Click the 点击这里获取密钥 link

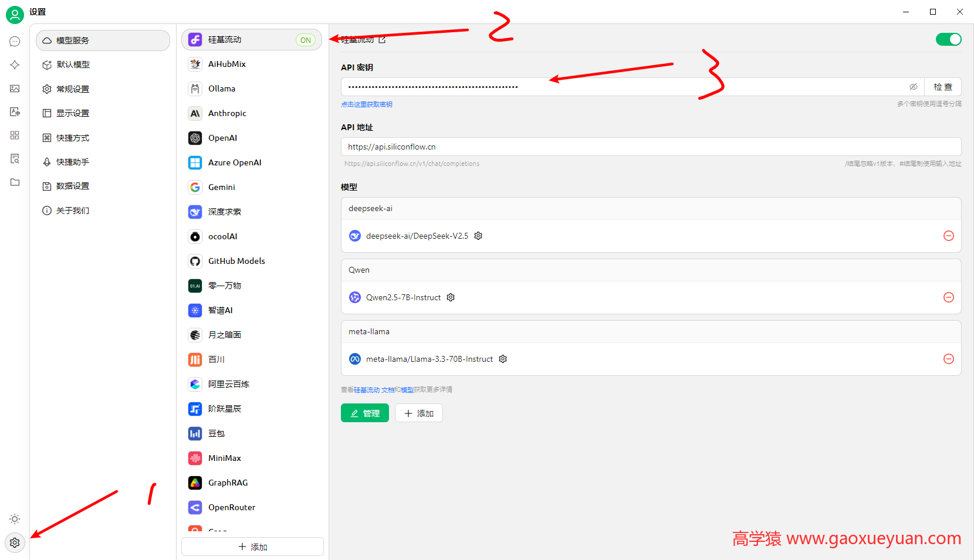(x=366, y=104)
